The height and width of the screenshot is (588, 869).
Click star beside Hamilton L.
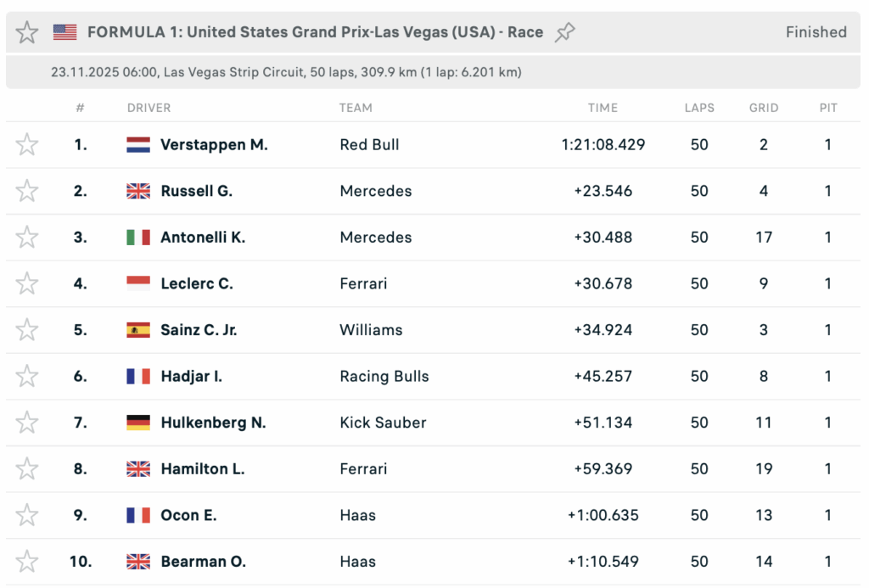coord(27,468)
